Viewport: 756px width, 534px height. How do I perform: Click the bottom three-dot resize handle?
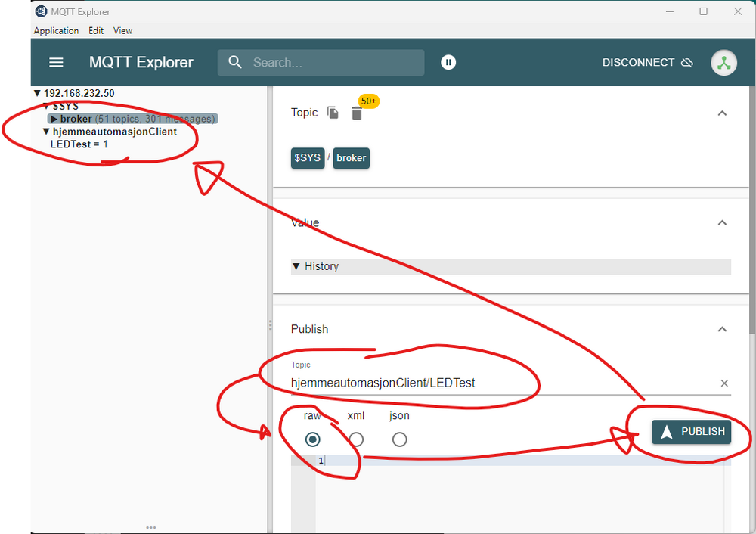(151, 528)
